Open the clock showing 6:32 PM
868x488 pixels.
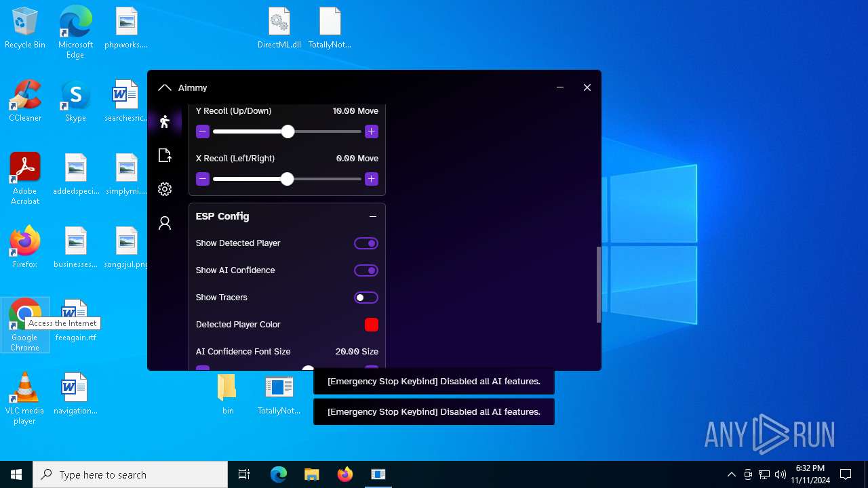[810, 474]
